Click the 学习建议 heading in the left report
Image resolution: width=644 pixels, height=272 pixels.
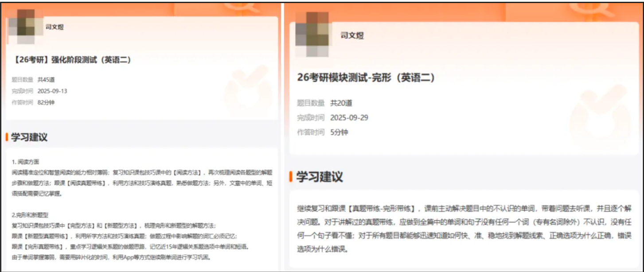pos(29,137)
